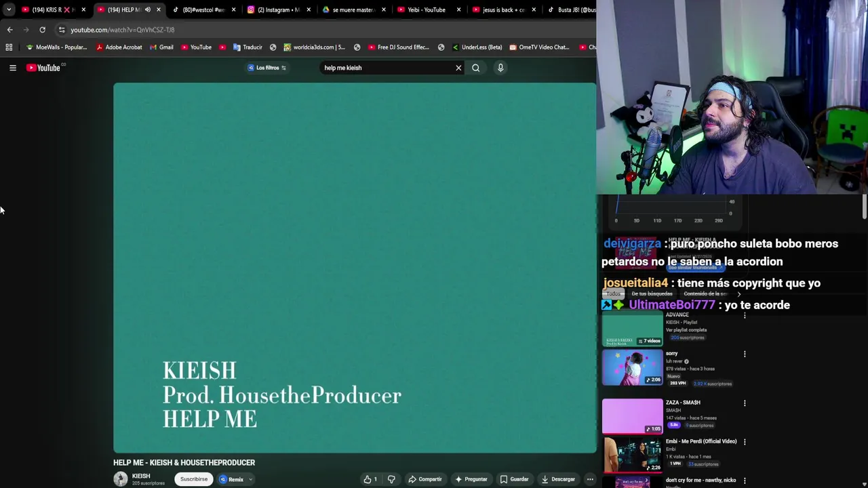868x488 pixels.
Task: Subscribe with the Suscribirse button
Action: click(x=194, y=479)
